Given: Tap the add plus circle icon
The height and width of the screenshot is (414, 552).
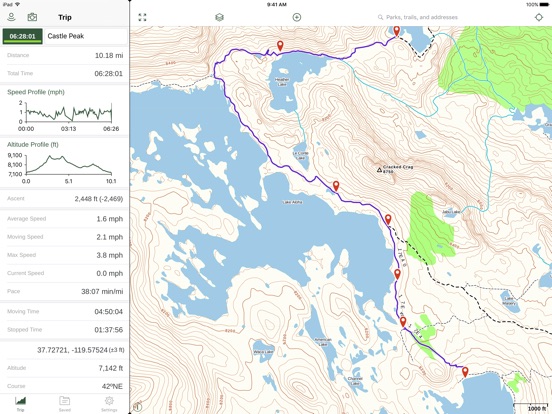Looking at the screenshot, I should pos(297,17).
